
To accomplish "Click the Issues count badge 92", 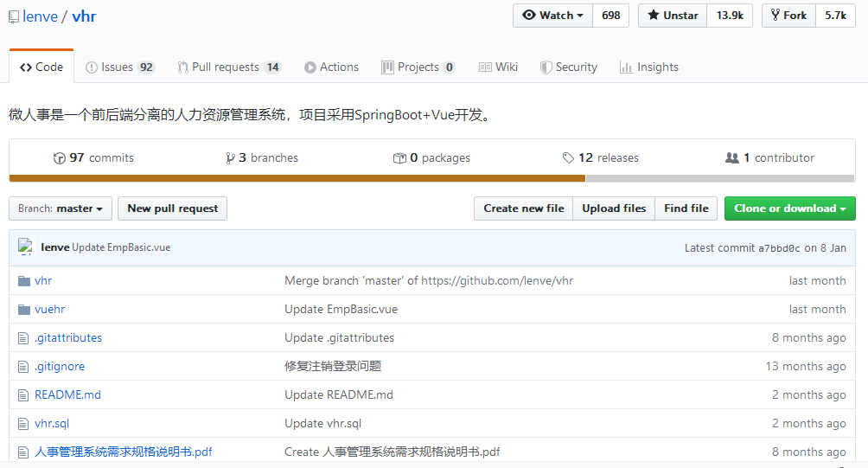I will (146, 67).
